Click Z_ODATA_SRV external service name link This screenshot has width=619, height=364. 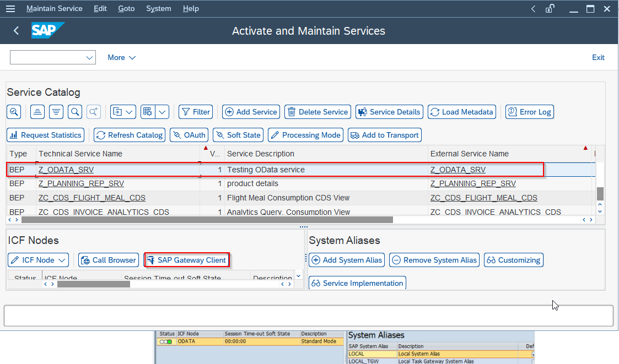tap(458, 170)
